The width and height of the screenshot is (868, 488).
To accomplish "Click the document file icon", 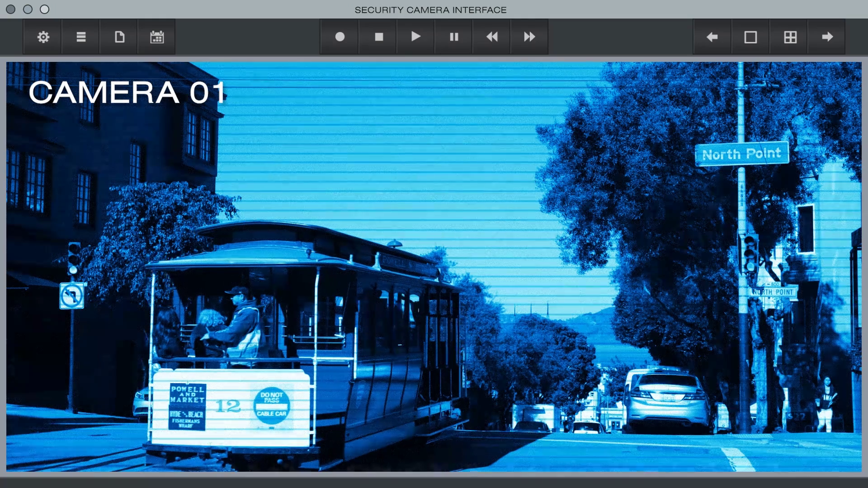I will click(119, 37).
